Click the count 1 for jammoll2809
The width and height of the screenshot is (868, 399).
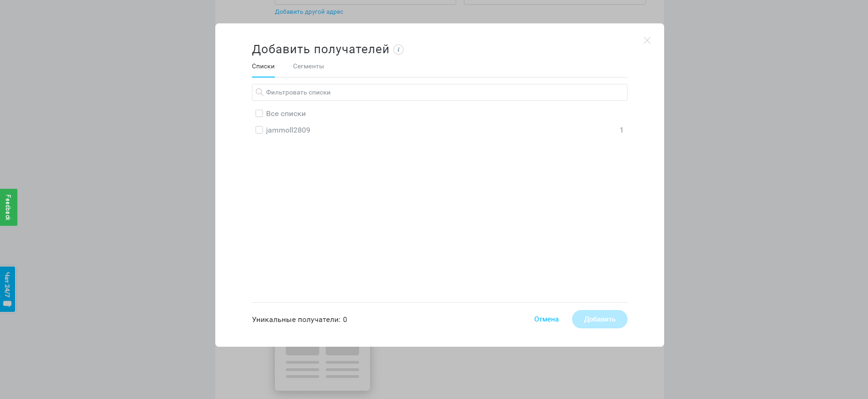[x=622, y=130]
